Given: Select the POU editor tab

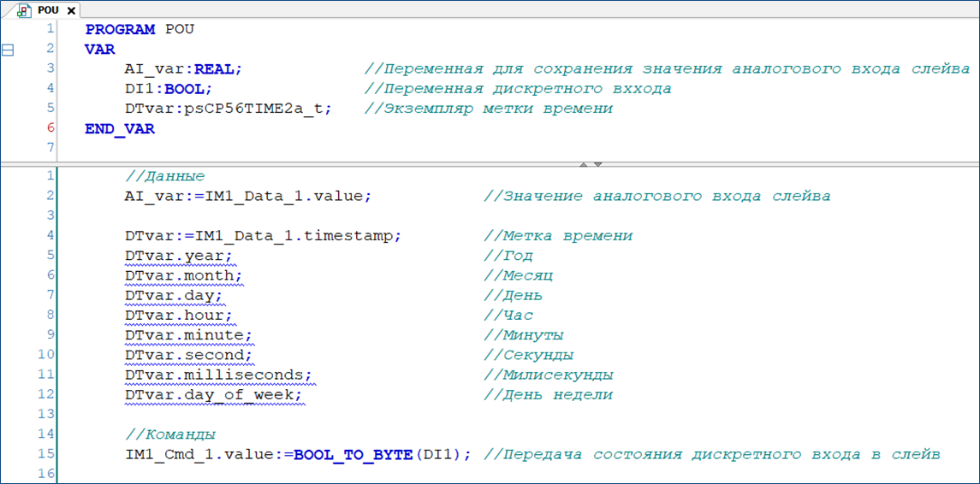Looking at the screenshot, I should [x=48, y=10].
